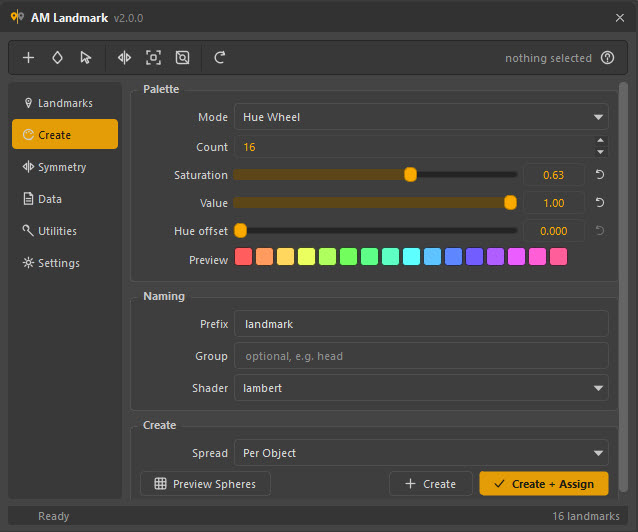Go to the Data page
This screenshot has width=638, height=532.
click(x=65, y=199)
